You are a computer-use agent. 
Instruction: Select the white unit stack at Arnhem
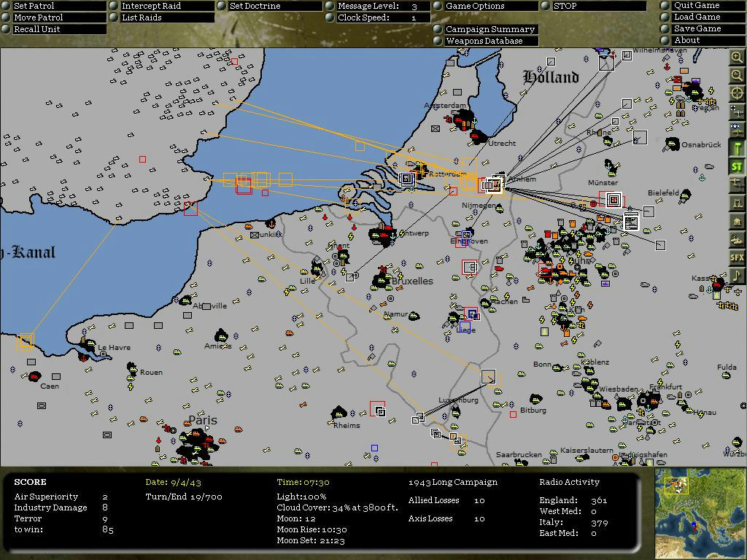(493, 184)
